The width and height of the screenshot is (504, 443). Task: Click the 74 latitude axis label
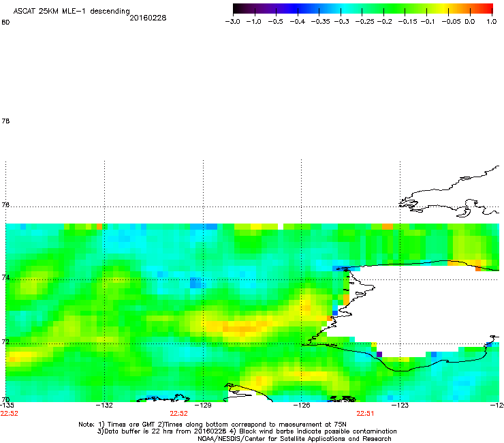(5, 277)
